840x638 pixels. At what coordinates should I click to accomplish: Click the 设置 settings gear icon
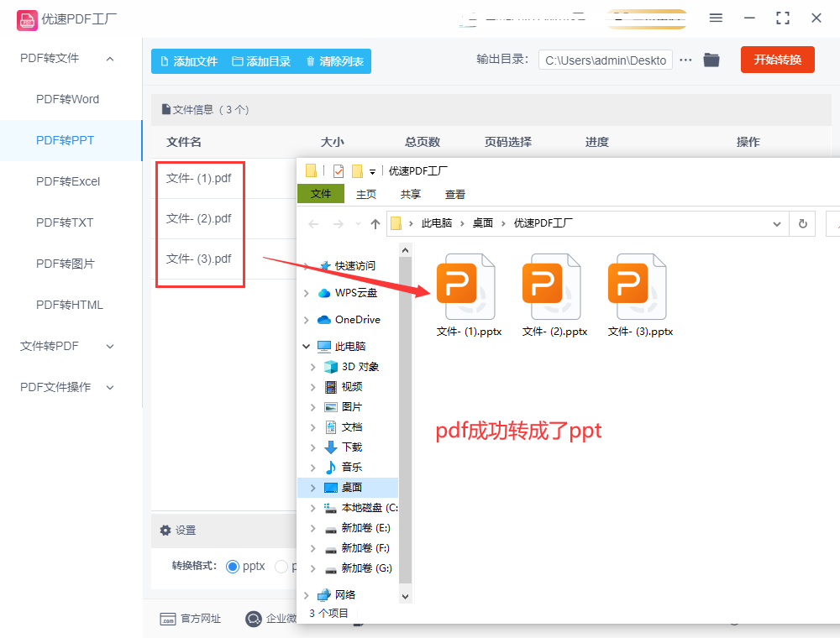tap(165, 531)
